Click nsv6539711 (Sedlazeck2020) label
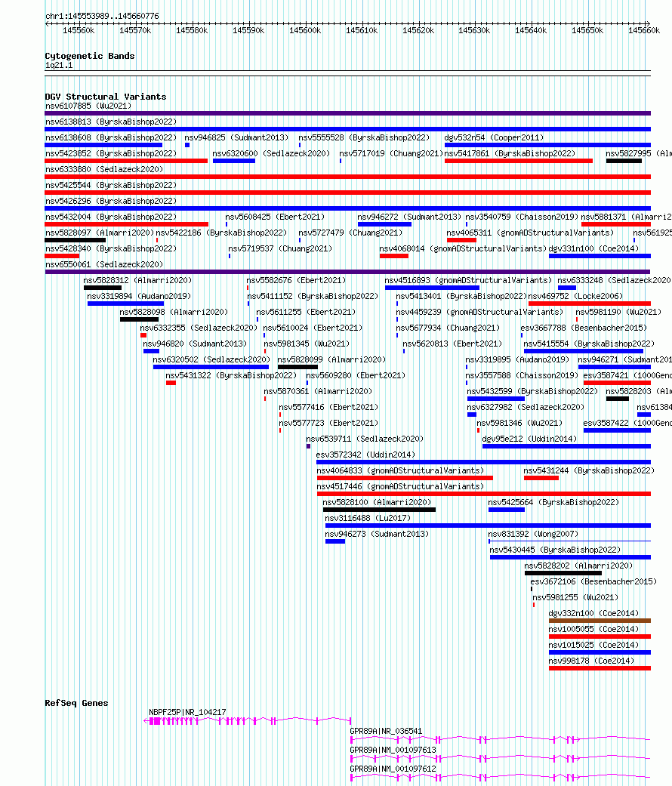Image resolution: width=672 pixels, height=786 pixels. click(x=365, y=439)
